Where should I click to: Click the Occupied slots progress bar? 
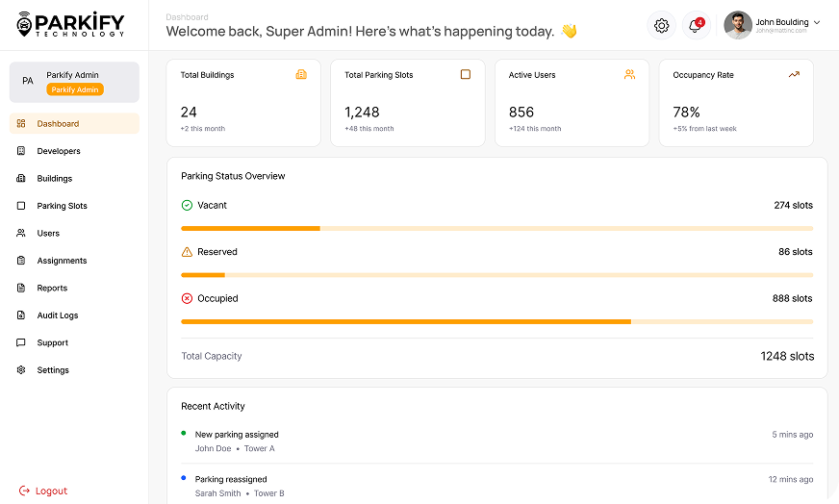pos(496,321)
